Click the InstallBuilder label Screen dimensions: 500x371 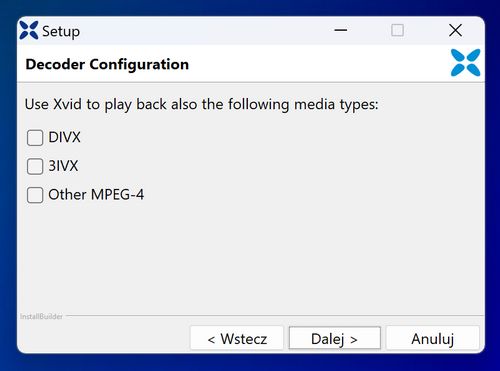point(41,316)
